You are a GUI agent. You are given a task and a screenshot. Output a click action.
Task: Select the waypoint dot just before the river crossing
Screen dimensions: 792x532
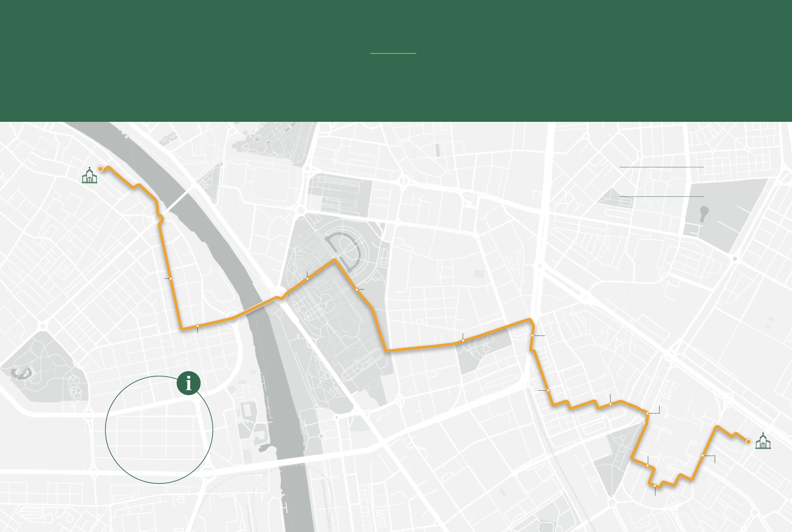(x=197, y=326)
